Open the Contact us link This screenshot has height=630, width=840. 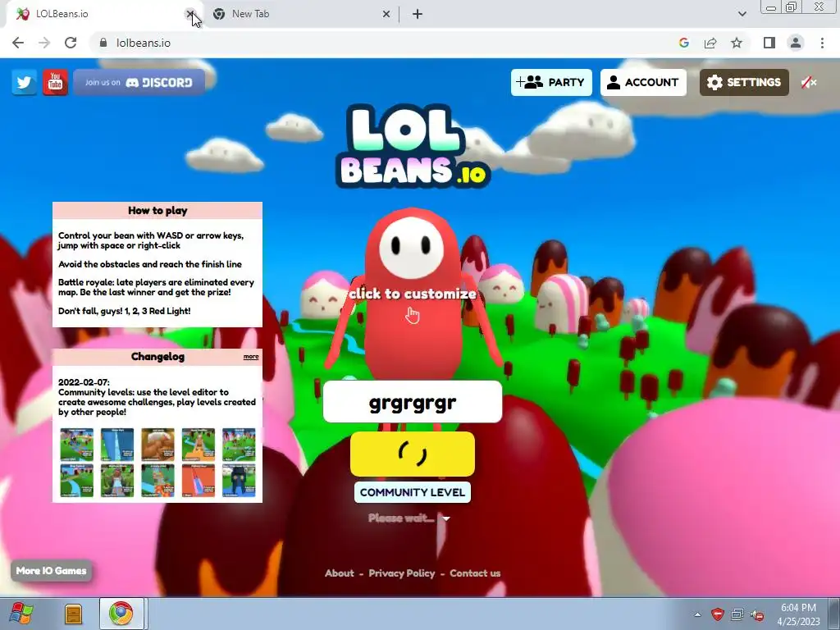point(475,573)
